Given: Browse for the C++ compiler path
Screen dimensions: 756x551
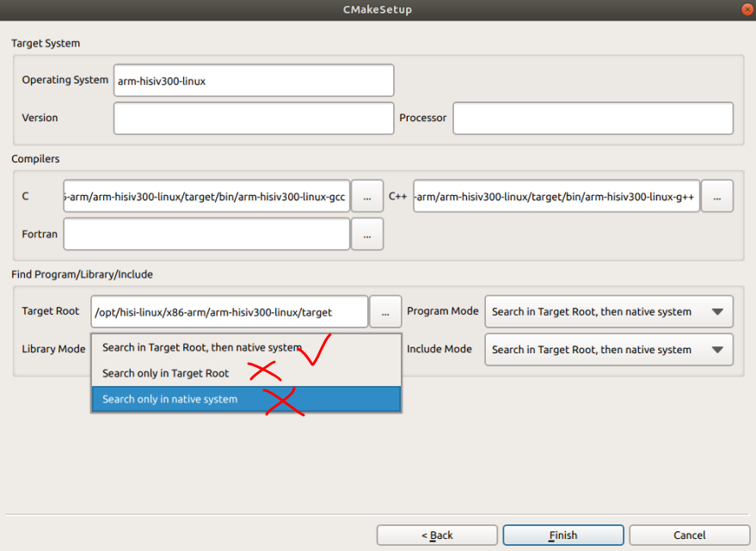Looking at the screenshot, I should pyautogui.click(x=717, y=196).
